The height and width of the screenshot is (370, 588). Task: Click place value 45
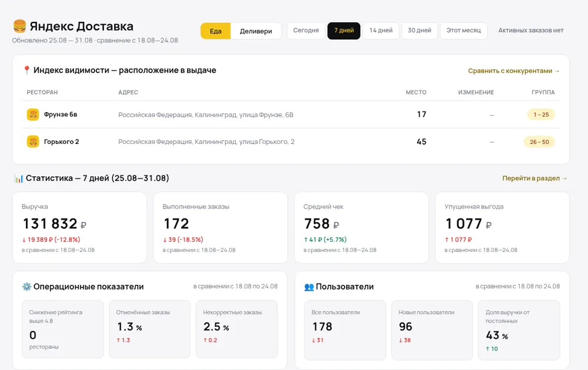pyautogui.click(x=422, y=142)
